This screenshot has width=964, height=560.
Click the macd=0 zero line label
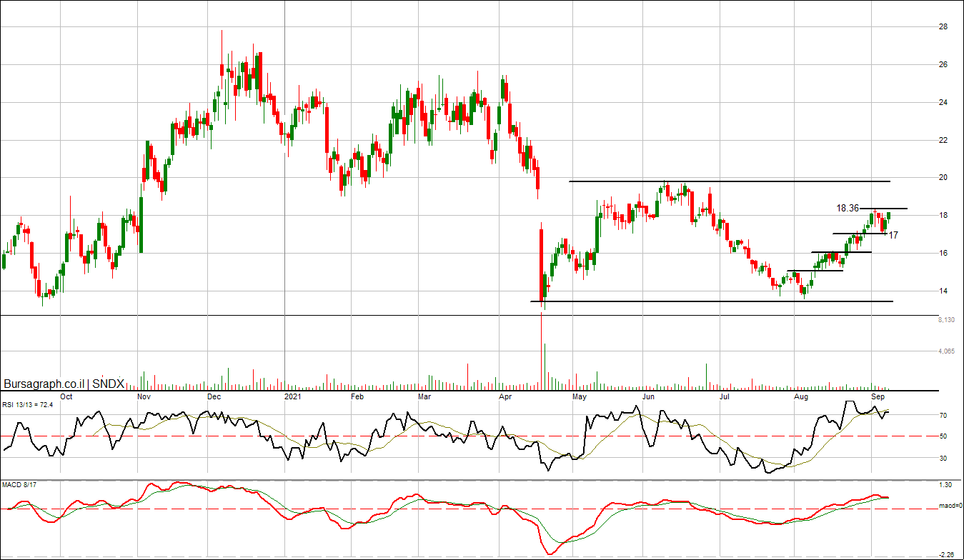[x=950, y=506]
